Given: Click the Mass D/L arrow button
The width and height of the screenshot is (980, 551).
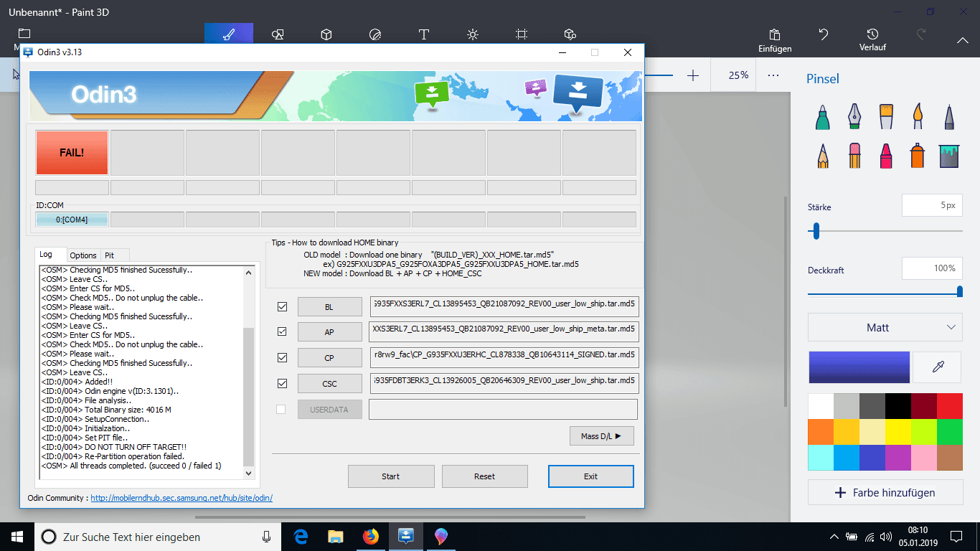Looking at the screenshot, I should click(x=601, y=435).
